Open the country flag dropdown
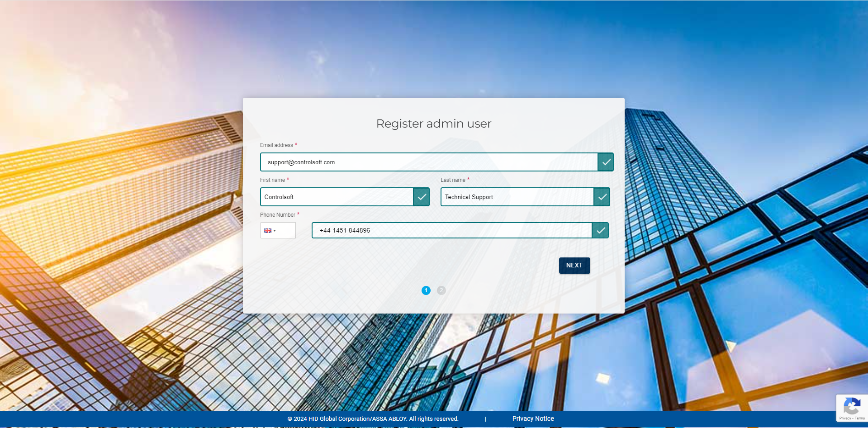 (278, 230)
